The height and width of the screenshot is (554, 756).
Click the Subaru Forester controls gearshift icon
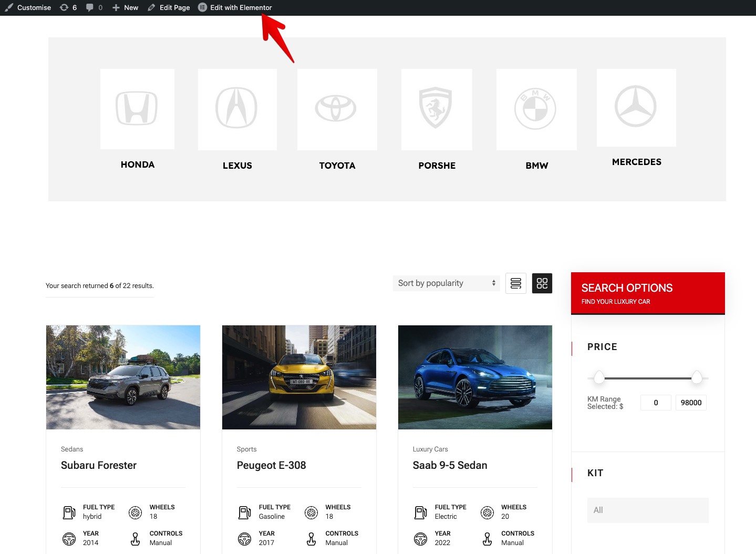coord(136,539)
